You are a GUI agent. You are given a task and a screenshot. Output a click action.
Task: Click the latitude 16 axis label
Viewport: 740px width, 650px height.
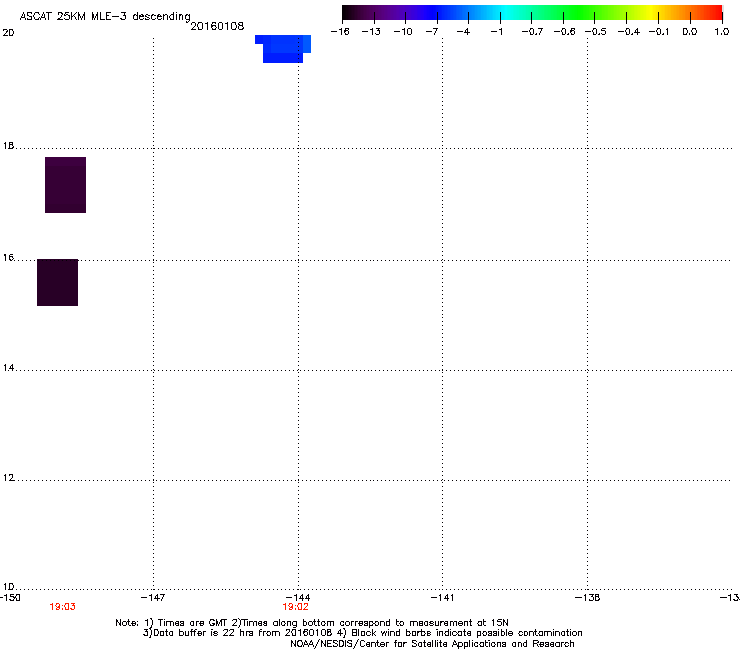coord(8,258)
